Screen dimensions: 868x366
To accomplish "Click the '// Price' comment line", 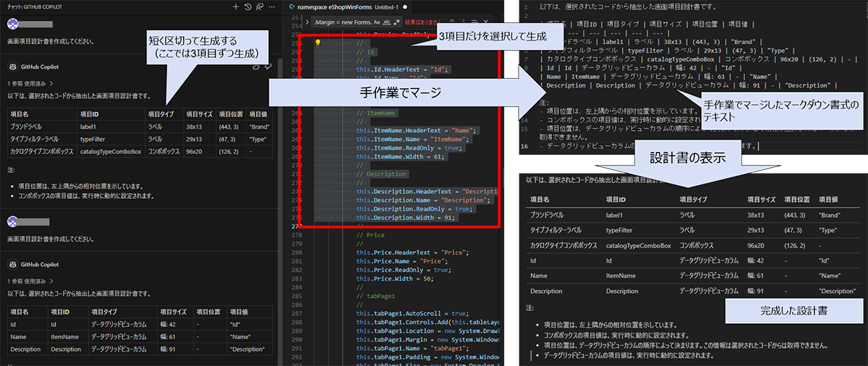I will (370, 235).
